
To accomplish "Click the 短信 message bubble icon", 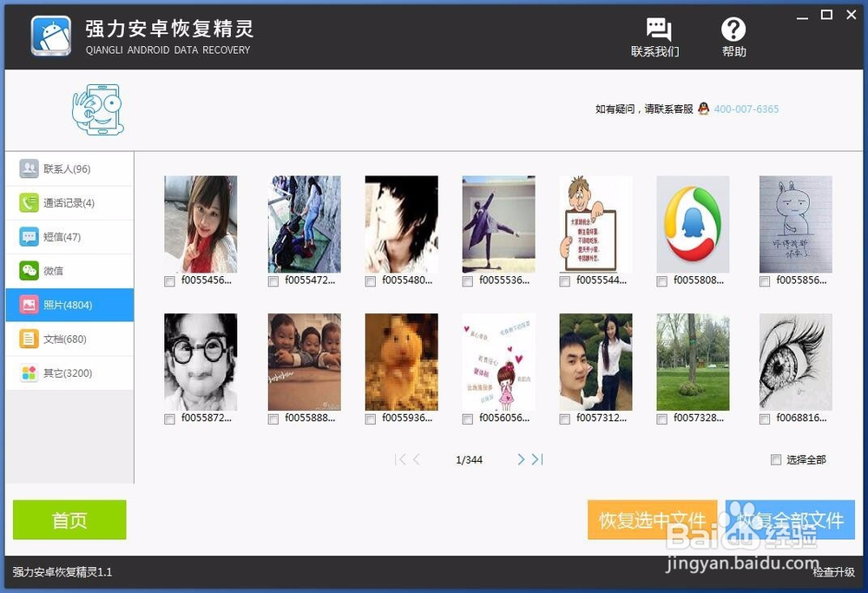I will click(29, 236).
